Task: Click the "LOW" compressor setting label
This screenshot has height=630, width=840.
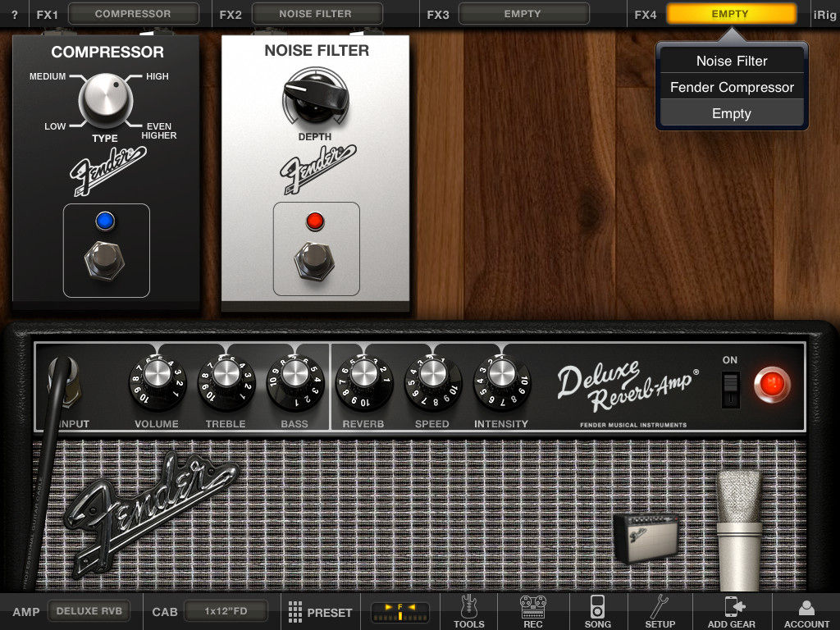Action: 55,126
